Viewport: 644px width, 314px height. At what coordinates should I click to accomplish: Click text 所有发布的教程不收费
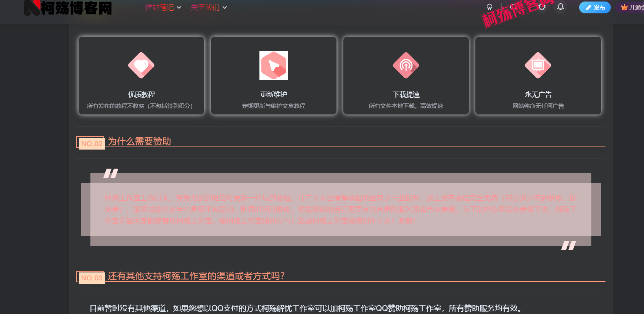click(116, 106)
